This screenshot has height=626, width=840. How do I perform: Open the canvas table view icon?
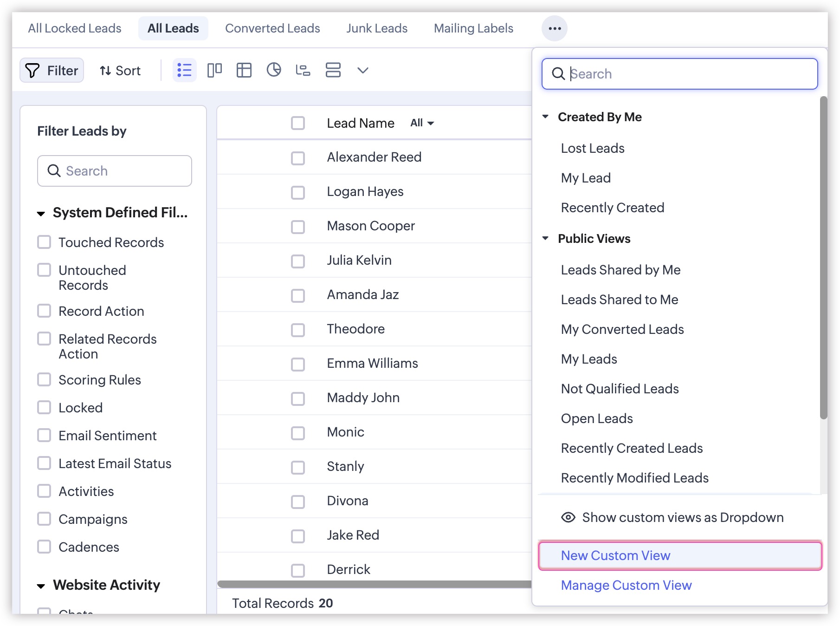(x=244, y=71)
